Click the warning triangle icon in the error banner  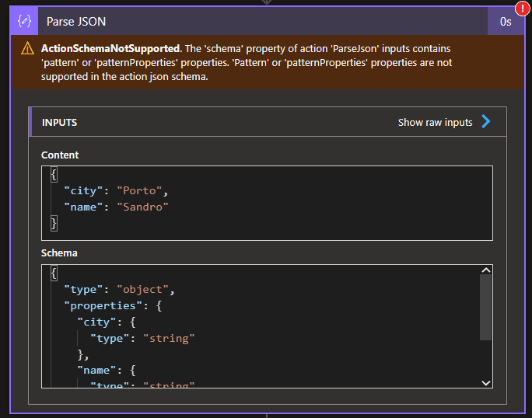(x=27, y=49)
